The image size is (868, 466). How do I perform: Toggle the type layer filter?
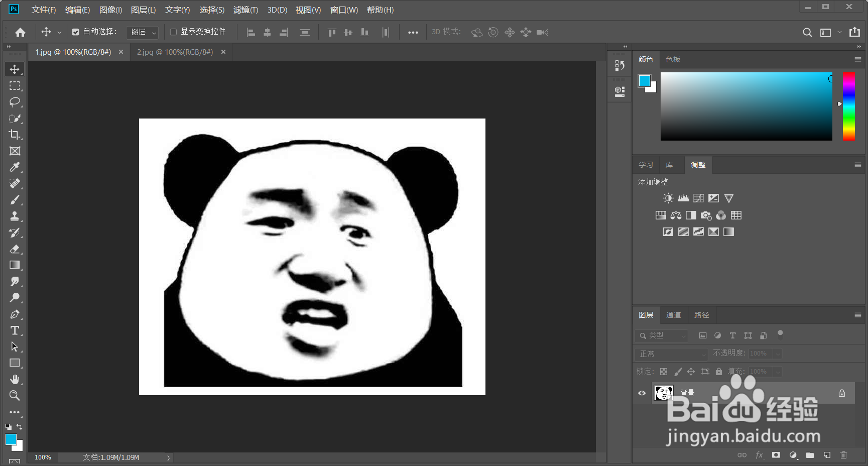(x=733, y=335)
